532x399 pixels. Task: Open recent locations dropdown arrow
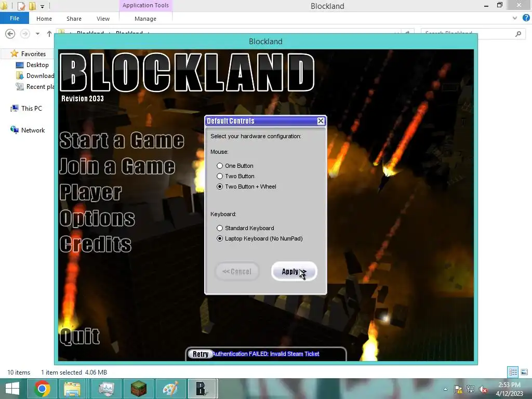[x=37, y=34]
